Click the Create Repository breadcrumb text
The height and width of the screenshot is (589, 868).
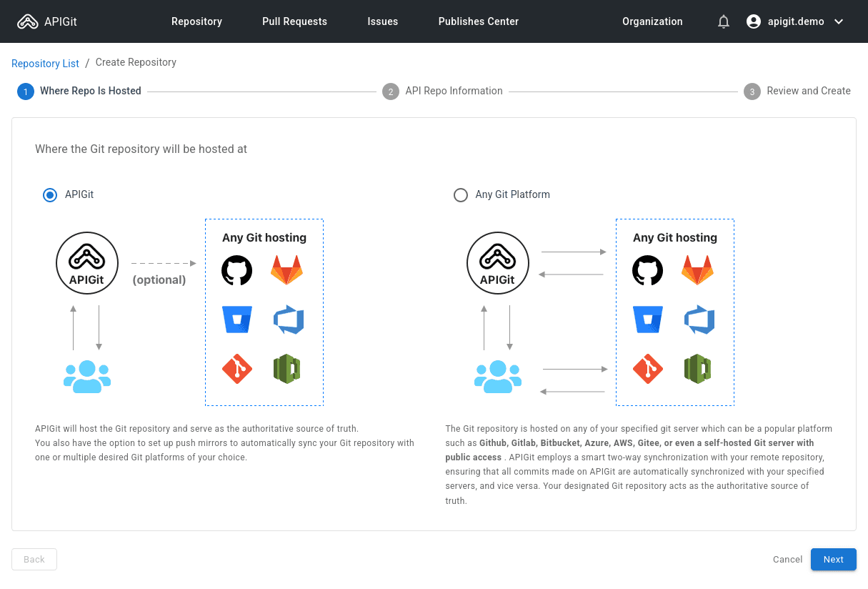click(136, 62)
